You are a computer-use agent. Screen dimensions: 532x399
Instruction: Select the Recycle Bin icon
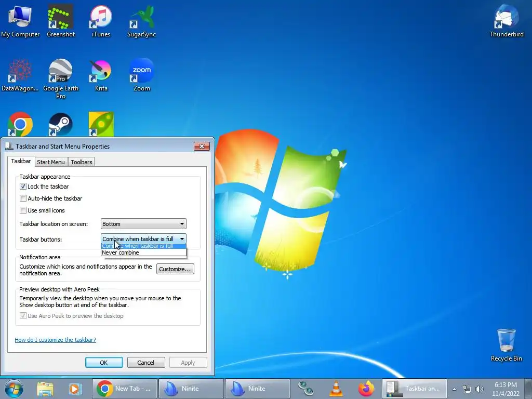coord(506,345)
